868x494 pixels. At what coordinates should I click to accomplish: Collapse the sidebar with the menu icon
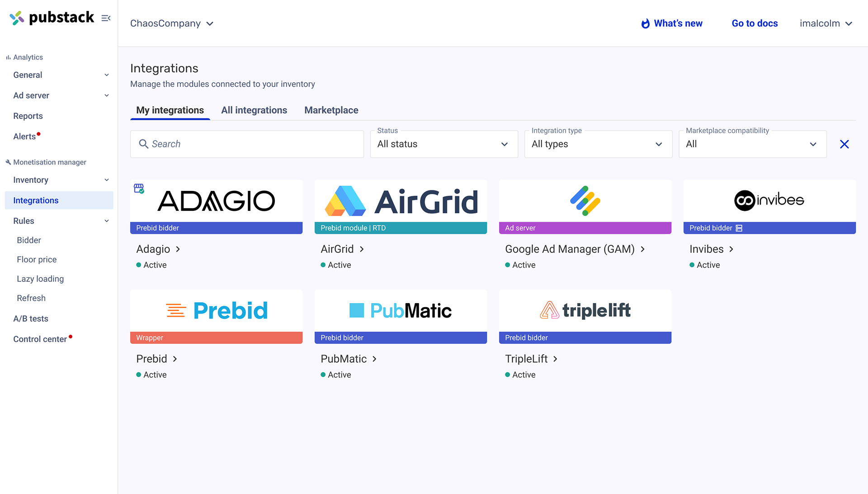click(x=106, y=18)
